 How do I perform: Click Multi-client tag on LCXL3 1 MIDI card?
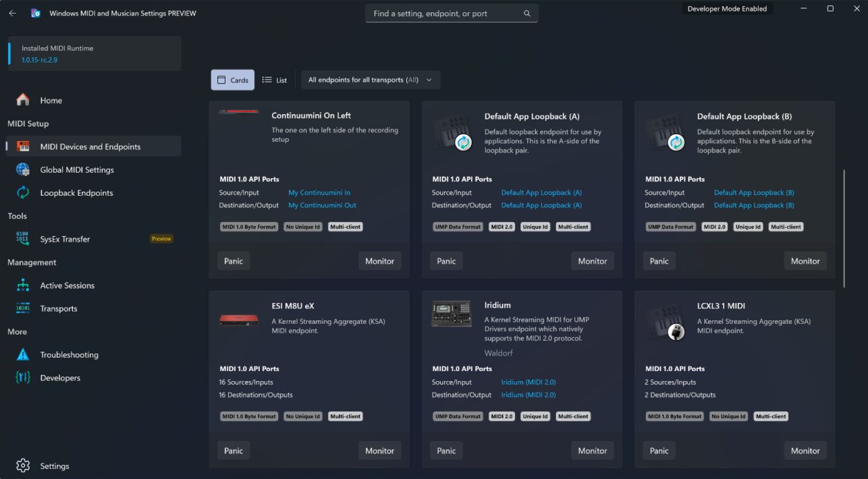click(771, 416)
